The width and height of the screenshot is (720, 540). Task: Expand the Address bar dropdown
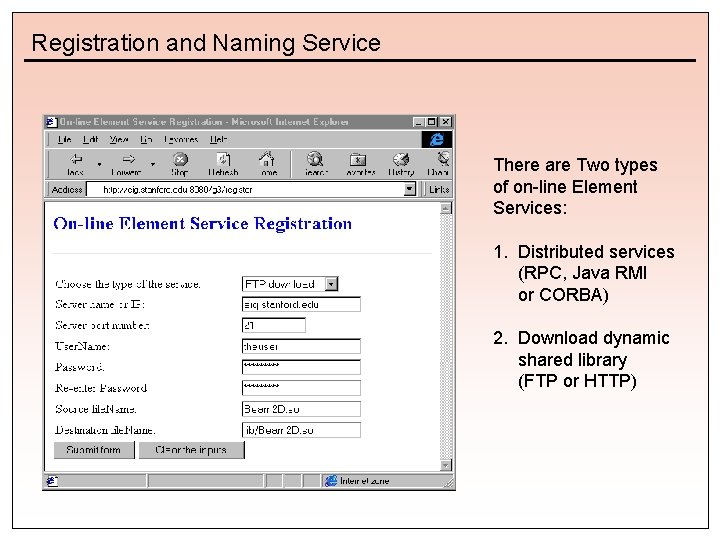[410, 189]
